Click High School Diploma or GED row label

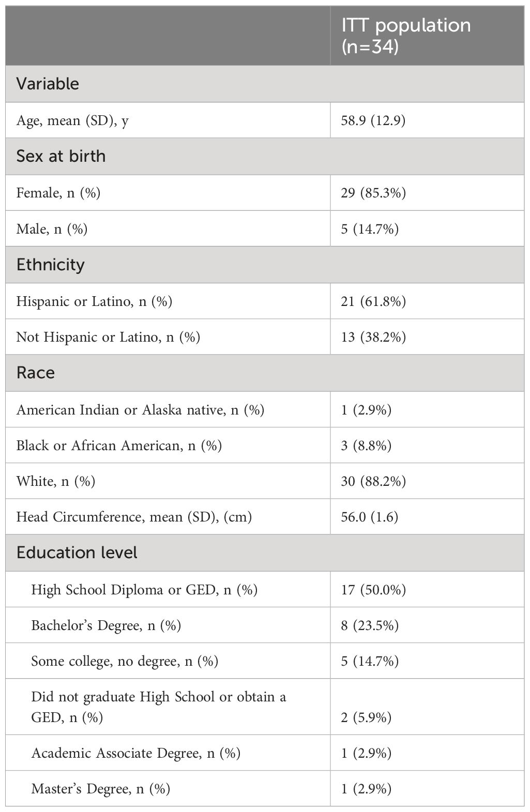[x=144, y=589]
